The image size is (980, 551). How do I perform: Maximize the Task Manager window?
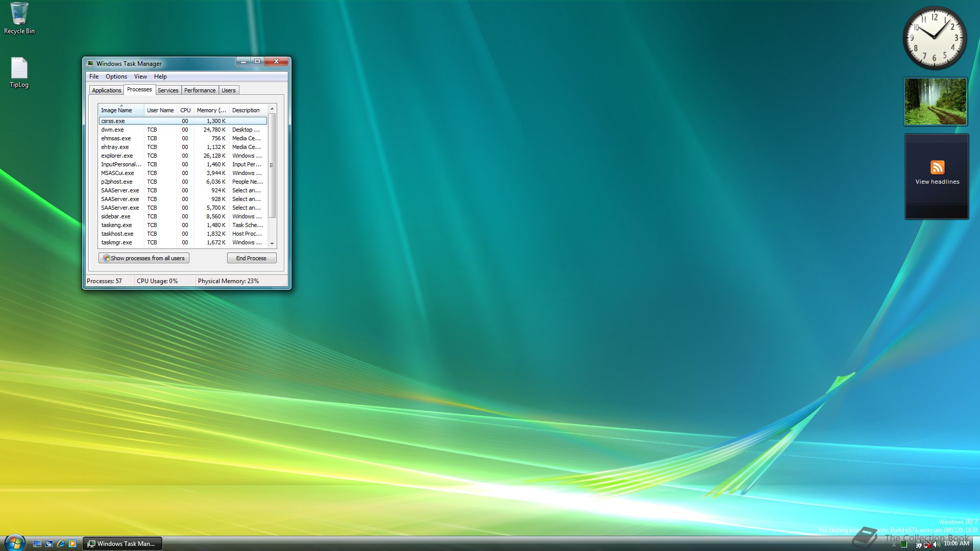257,62
